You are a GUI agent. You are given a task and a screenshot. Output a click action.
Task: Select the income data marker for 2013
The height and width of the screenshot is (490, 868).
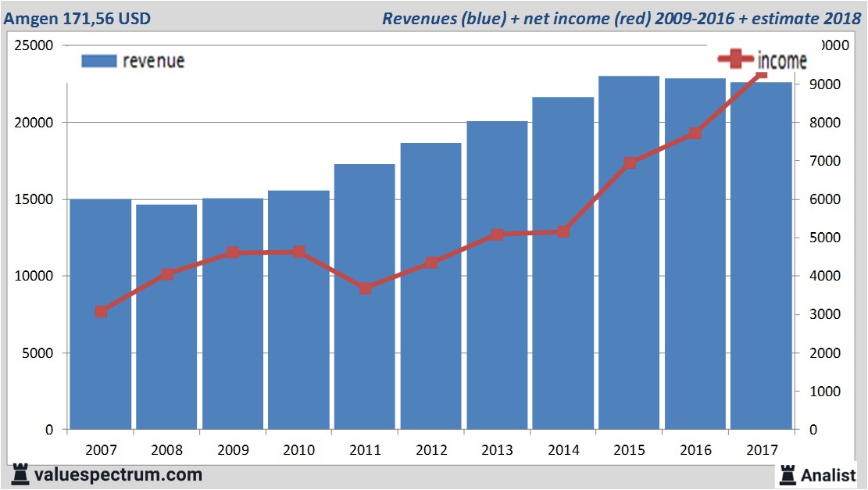coord(498,234)
